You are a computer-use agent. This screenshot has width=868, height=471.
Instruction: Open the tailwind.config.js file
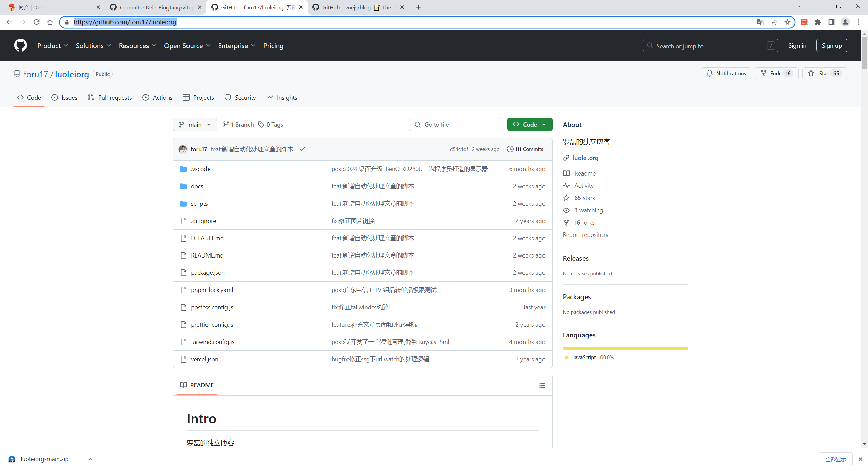(x=212, y=342)
